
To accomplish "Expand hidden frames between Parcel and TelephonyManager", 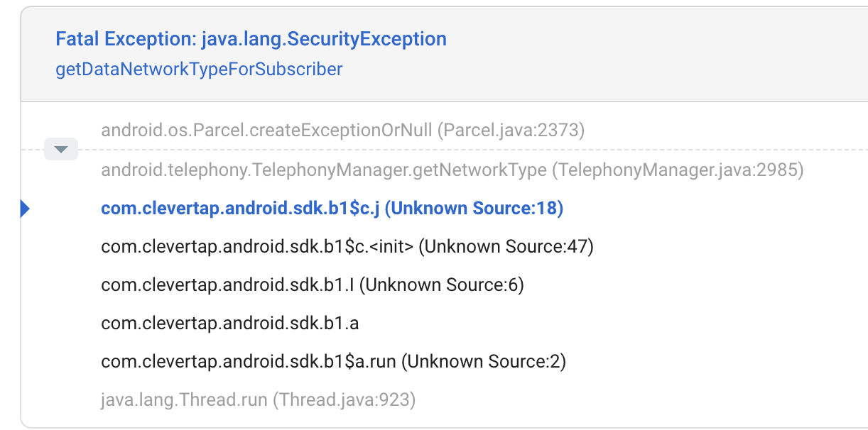I will 61,149.
